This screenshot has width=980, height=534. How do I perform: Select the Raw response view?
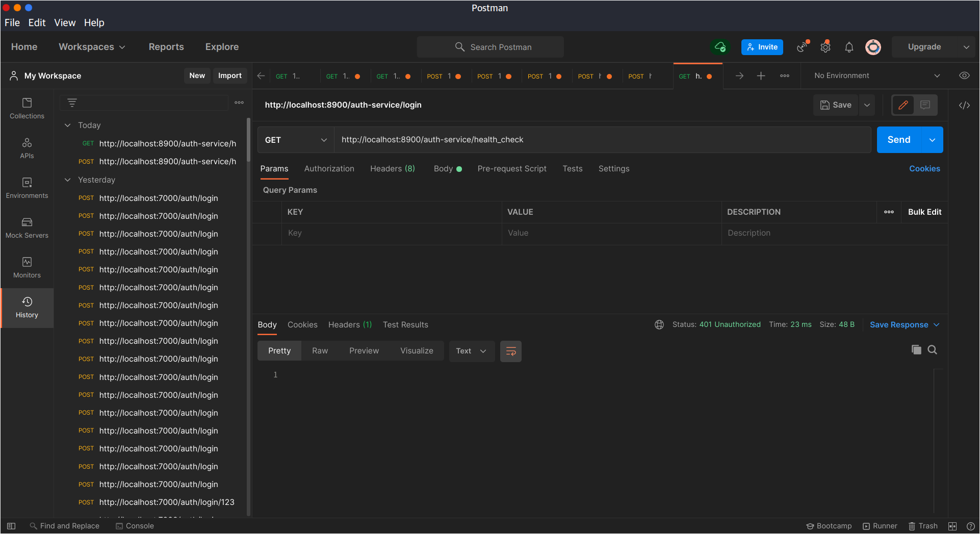pos(320,351)
